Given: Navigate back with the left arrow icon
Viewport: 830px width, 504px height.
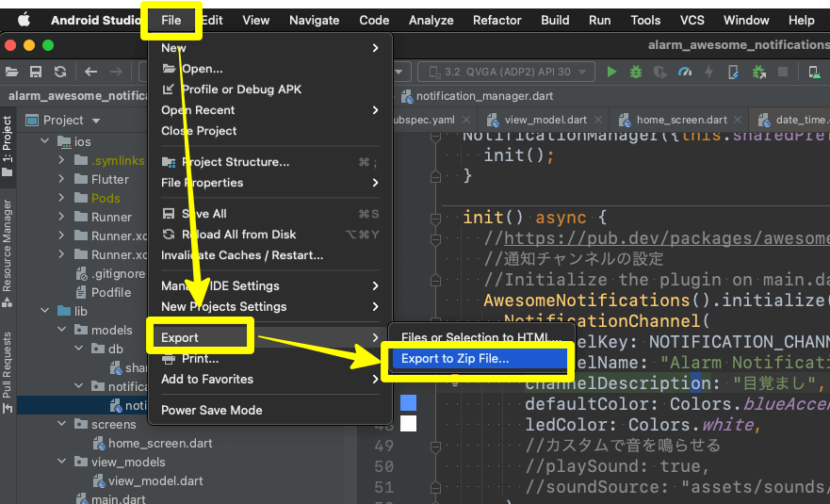Looking at the screenshot, I should [x=90, y=72].
